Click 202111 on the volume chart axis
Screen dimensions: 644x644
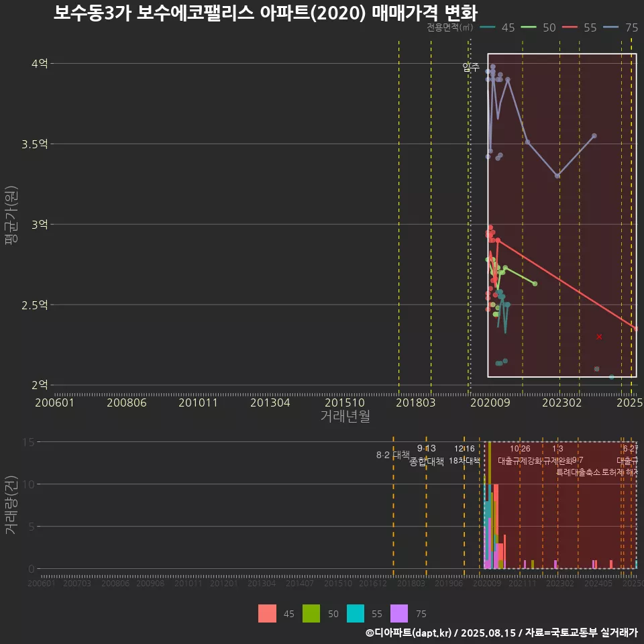(523, 583)
